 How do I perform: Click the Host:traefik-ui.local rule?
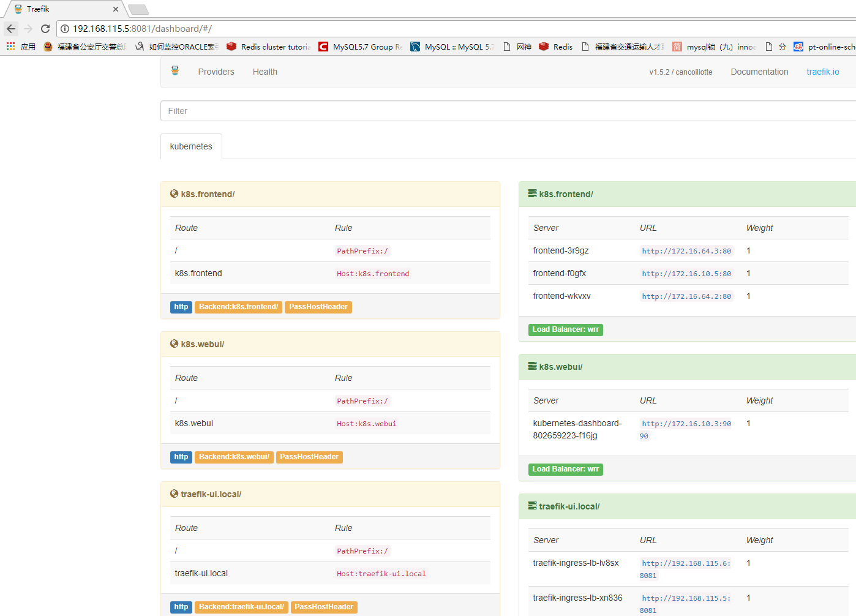point(381,574)
